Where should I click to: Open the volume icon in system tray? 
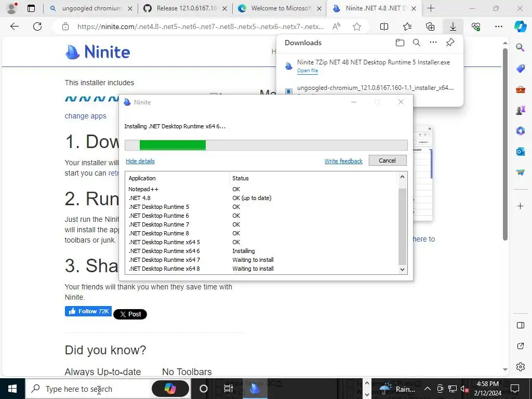click(x=464, y=389)
